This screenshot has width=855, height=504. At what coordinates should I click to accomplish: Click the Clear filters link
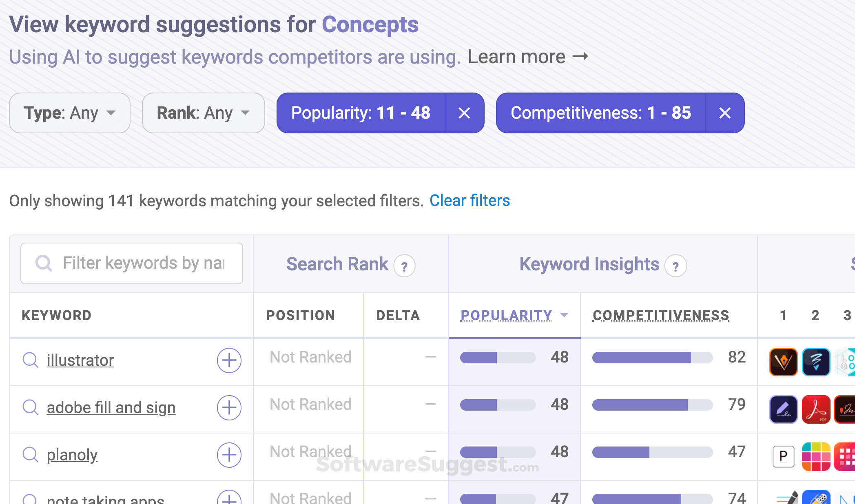[470, 201]
